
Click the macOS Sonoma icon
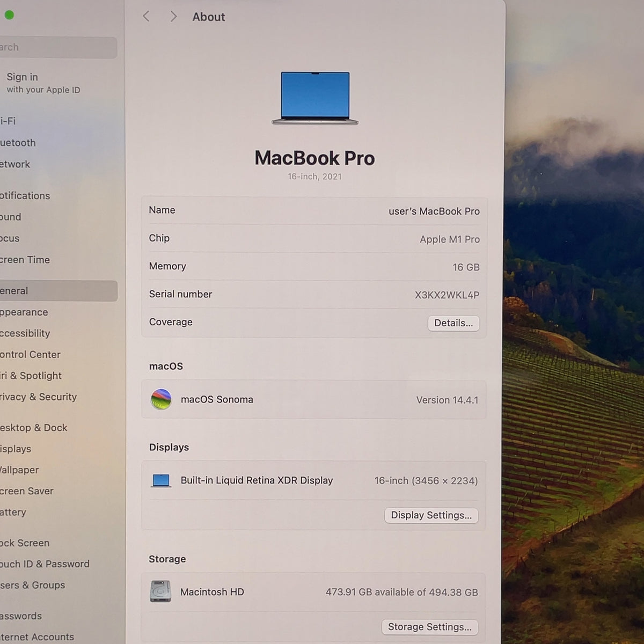(x=161, y=399)
